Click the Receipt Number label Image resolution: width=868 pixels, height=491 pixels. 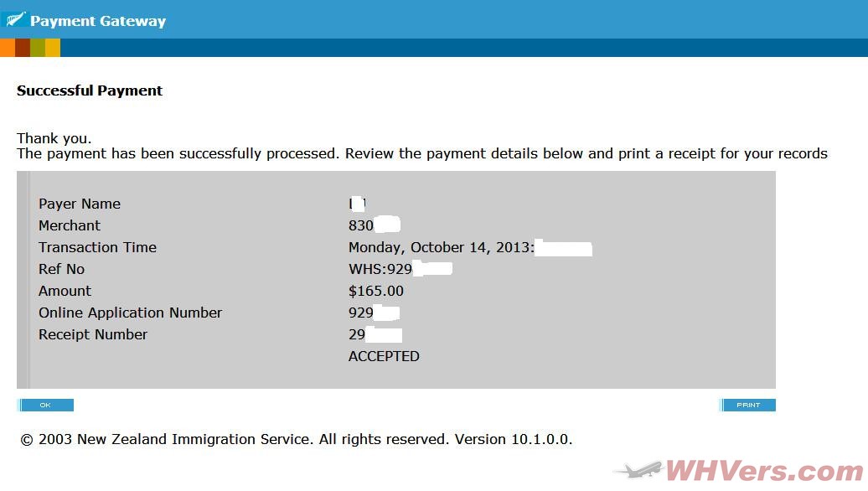point(93,334)
